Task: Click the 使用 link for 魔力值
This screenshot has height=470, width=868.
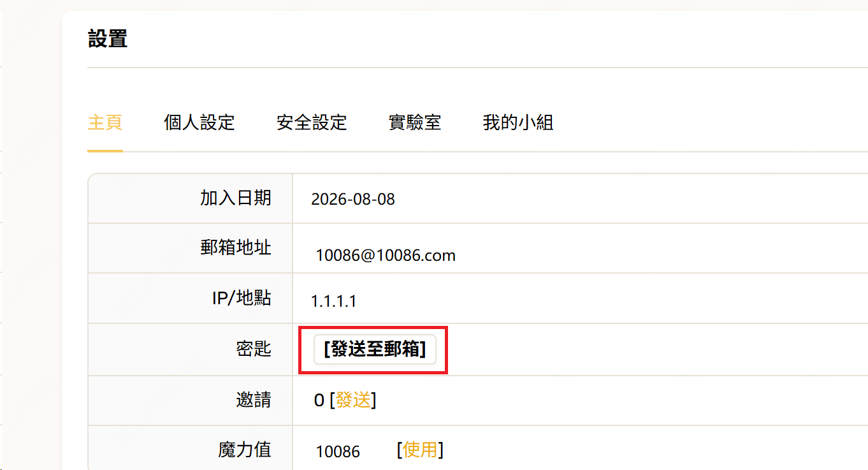Action: (420, 450)
